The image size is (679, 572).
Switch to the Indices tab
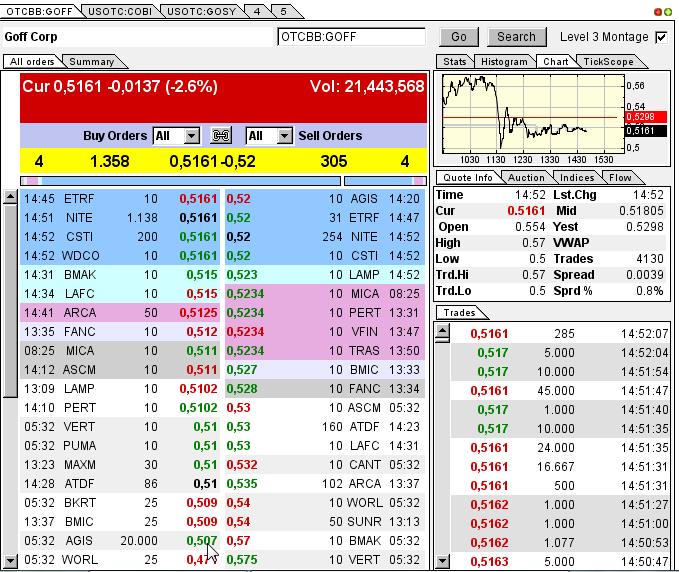coord(577,178)
